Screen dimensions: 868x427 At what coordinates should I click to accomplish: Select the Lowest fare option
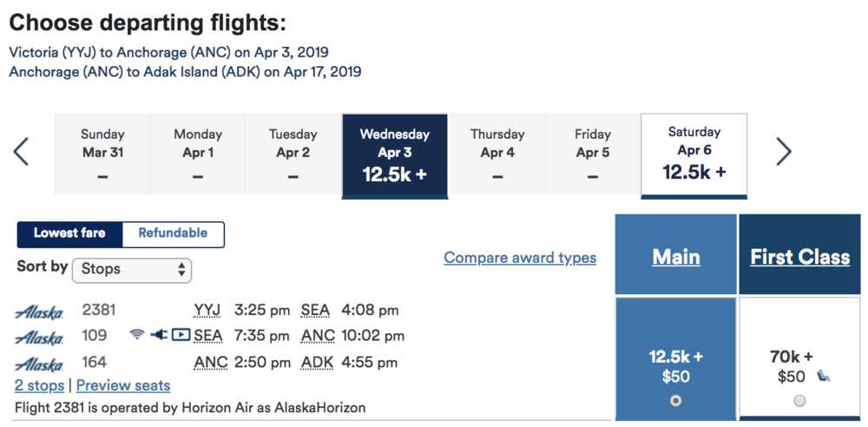tap(70, 233)
